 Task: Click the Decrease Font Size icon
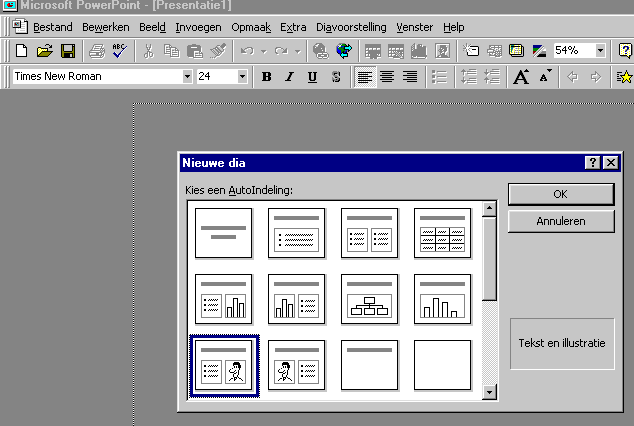click(545, 76)
